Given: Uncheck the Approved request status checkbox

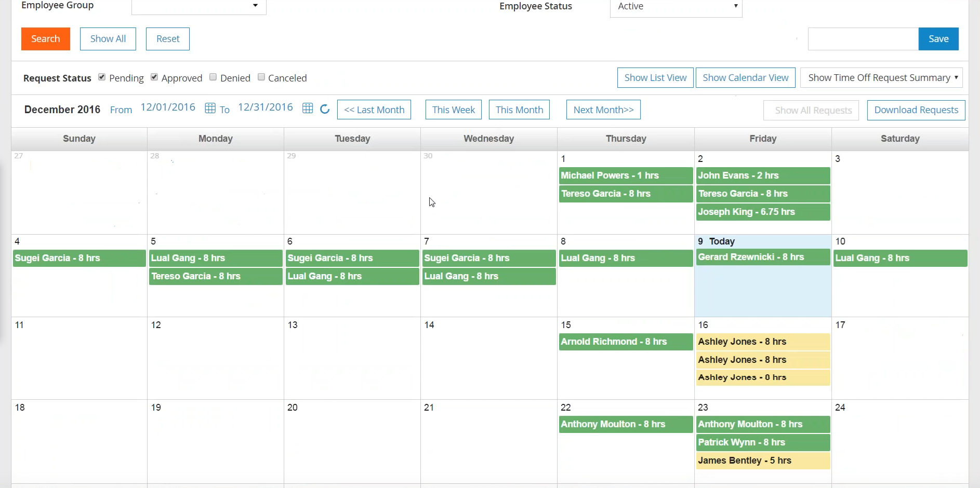Looking at the screenshot, I should [154, 77].
